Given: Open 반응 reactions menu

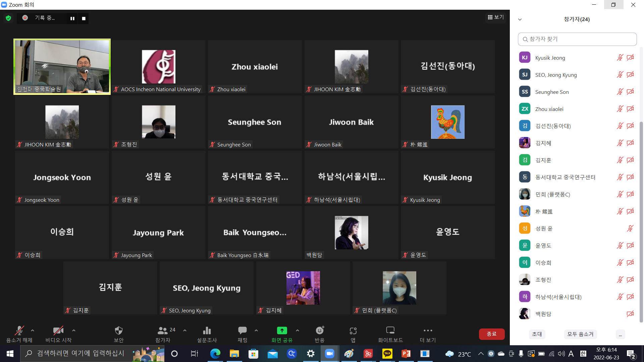Looking at the screenshot, I should pos(320,334).
